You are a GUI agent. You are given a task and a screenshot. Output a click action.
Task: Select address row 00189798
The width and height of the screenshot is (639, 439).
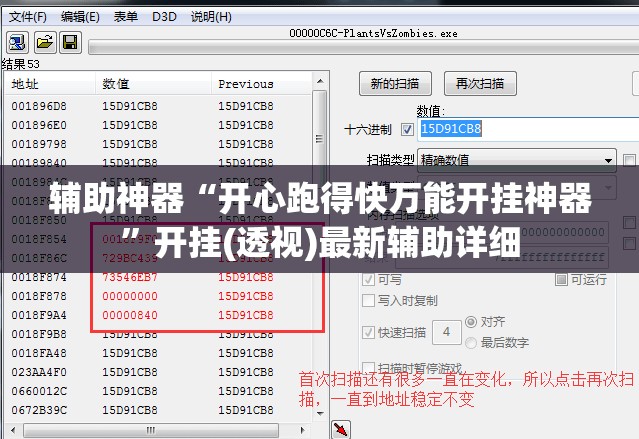click(158, 144)
